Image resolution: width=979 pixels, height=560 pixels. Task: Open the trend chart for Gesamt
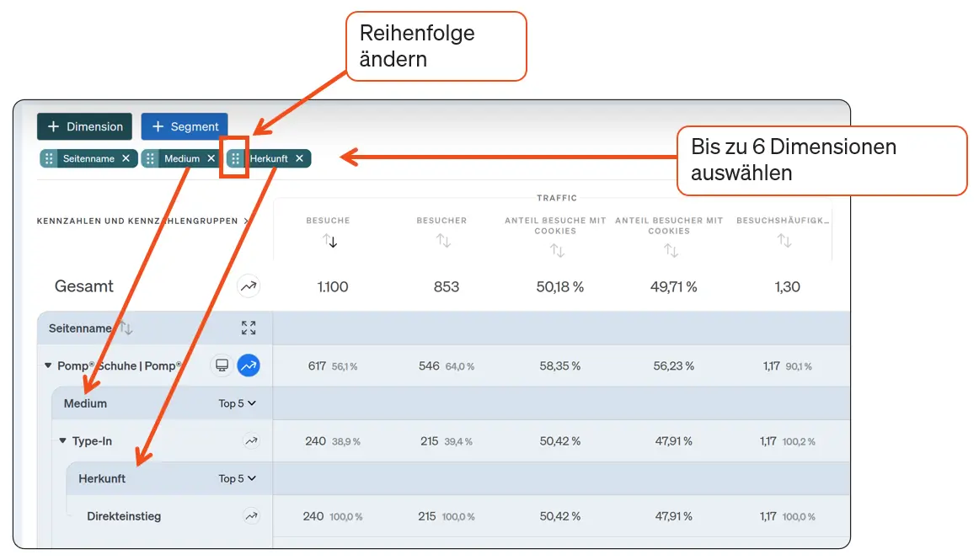[249, 286]
